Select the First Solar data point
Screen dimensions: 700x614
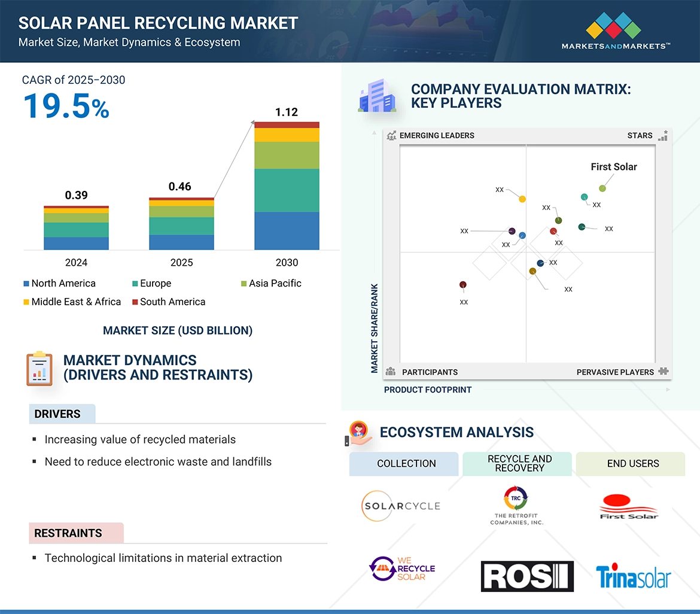[602, 189]
